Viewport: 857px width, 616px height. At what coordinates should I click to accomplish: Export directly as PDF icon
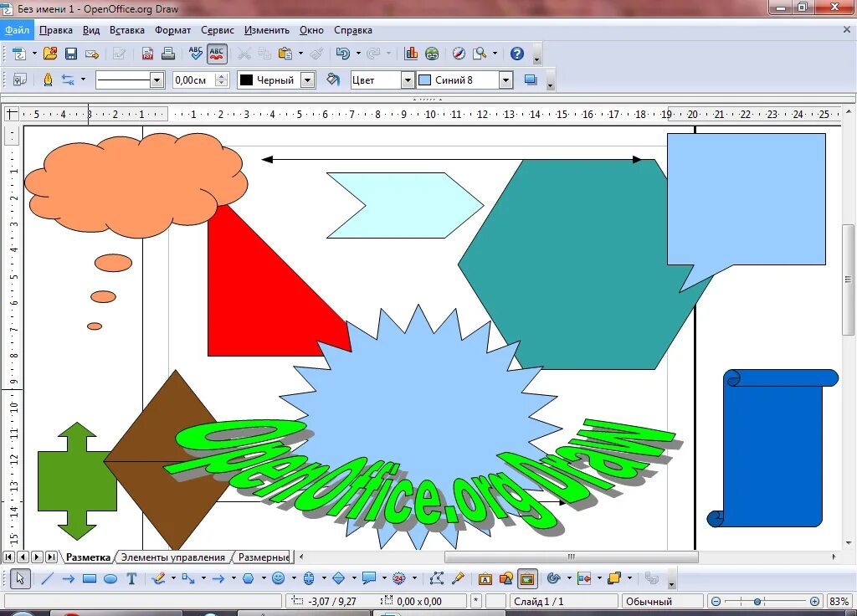pos(147,54)
